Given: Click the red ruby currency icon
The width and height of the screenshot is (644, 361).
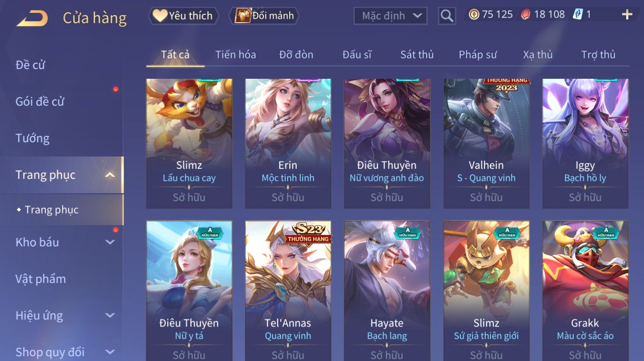Looking at the screenshot, I should (525, 15).
